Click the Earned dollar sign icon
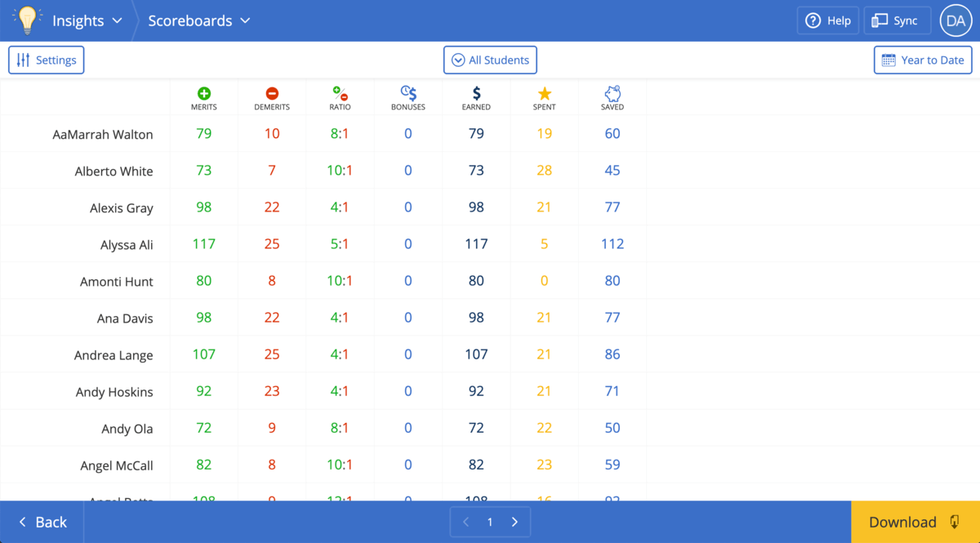The height and width of the screenshot is (543, 980). (x=475, y=91)
